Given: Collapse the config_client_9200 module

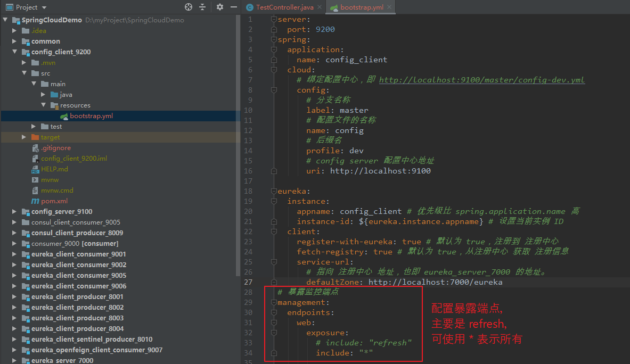Looking at the screenshot, I should point(15,52).
